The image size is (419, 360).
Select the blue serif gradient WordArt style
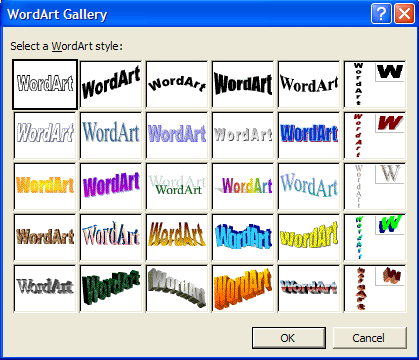[x=111, y=135]
